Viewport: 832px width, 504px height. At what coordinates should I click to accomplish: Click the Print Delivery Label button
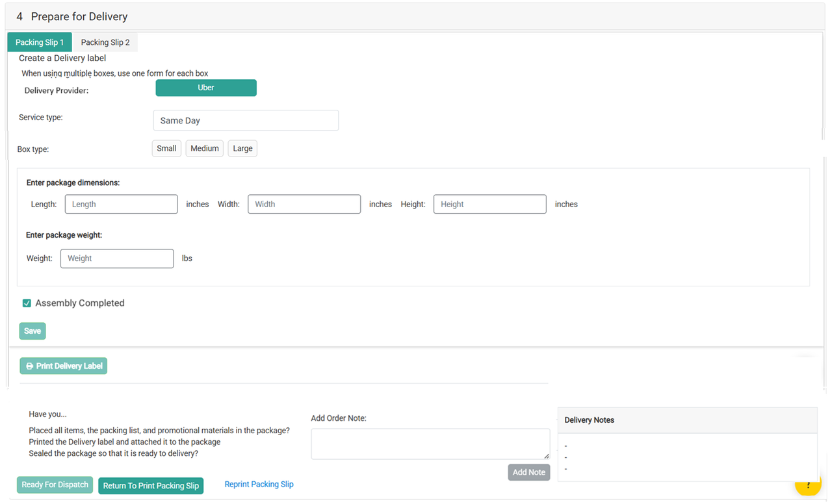pos(64,366)
